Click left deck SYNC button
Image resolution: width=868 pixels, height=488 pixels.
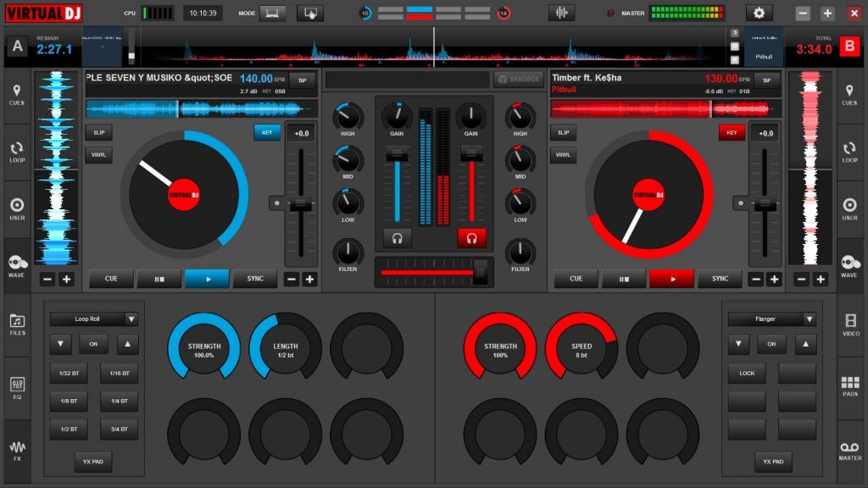255,279
